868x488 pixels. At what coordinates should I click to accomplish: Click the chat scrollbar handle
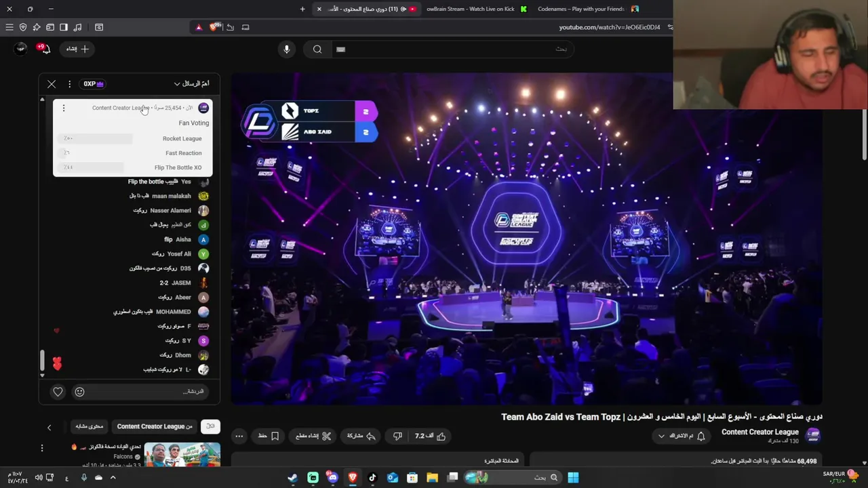[x=42, y=361]
